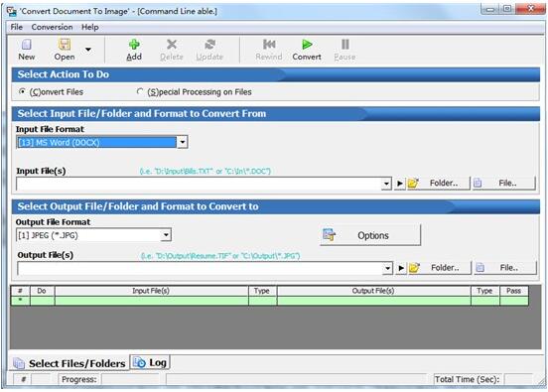Click the Pause toolbar icon
548x392 pixels.
[344, 45]
